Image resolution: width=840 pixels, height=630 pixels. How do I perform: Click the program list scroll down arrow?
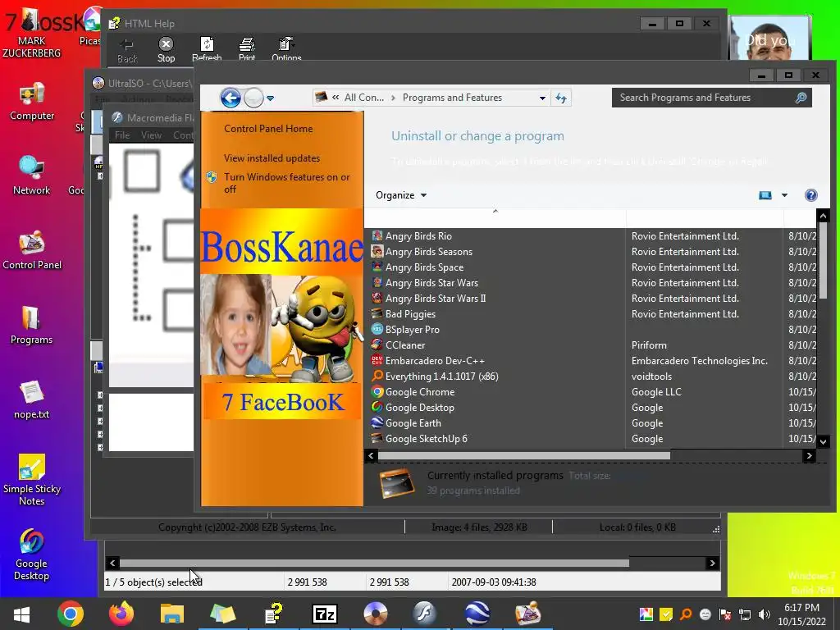824,441
